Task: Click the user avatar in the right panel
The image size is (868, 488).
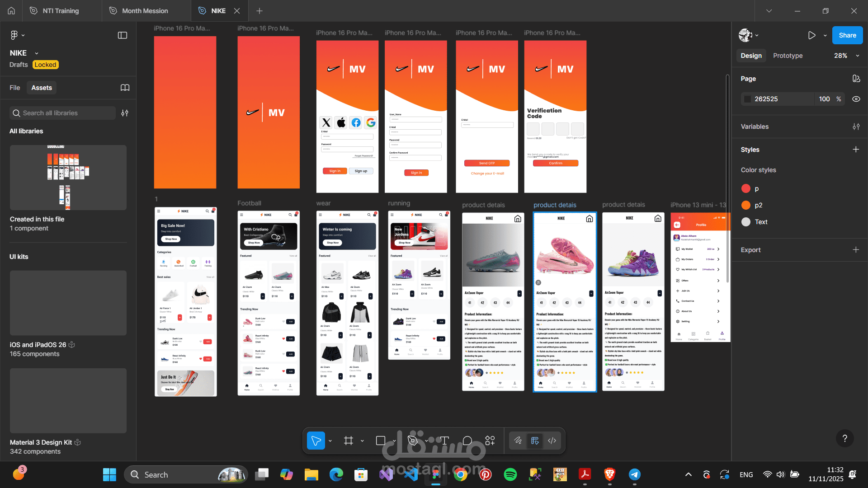Action: pyautogui.click(x=745, y=35)
